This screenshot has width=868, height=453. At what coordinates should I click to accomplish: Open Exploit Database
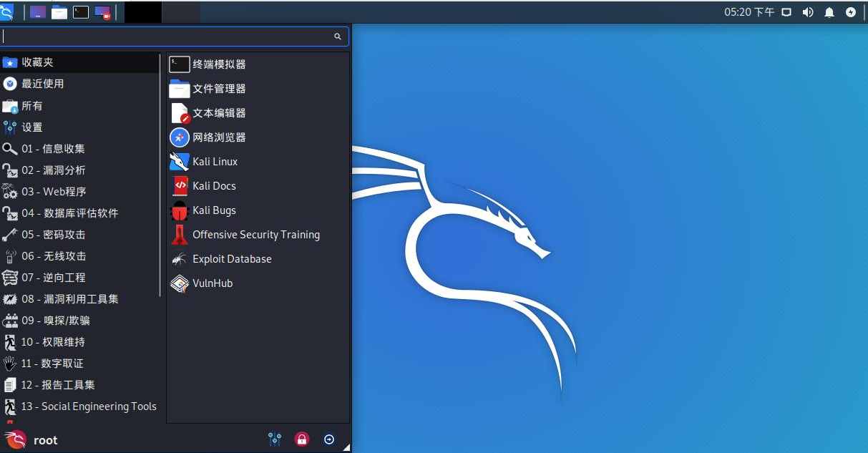pos(258,259)
